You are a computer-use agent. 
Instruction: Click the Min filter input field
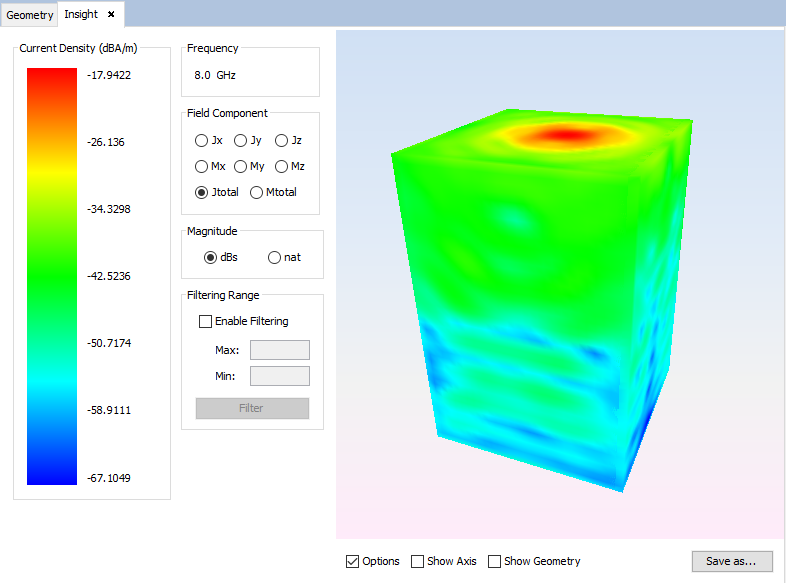[x=279, y=376]
